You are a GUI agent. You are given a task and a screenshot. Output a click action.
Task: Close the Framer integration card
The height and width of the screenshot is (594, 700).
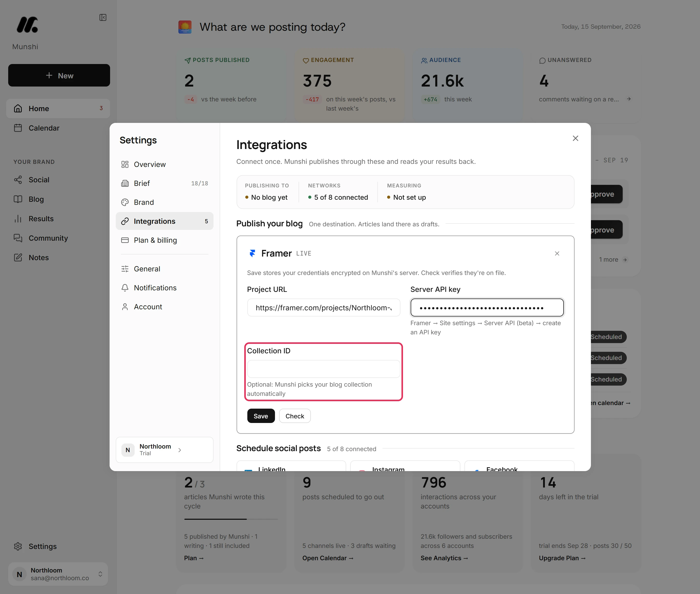(557, 253)
